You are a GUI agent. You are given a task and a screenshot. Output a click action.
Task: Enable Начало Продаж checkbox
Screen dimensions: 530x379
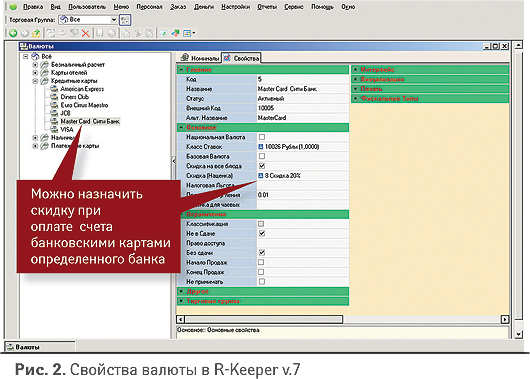click(x=261, y=262)
